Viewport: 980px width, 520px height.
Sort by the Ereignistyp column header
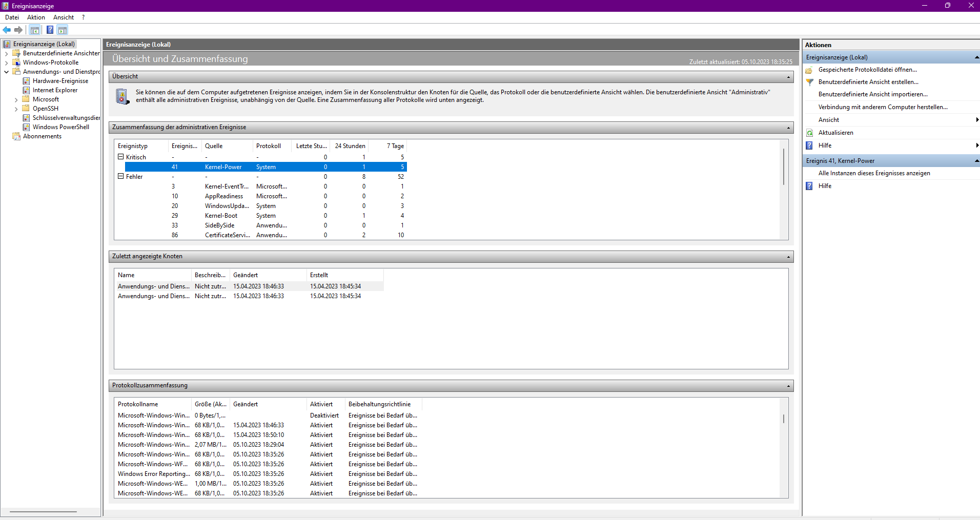click(141, 146)
